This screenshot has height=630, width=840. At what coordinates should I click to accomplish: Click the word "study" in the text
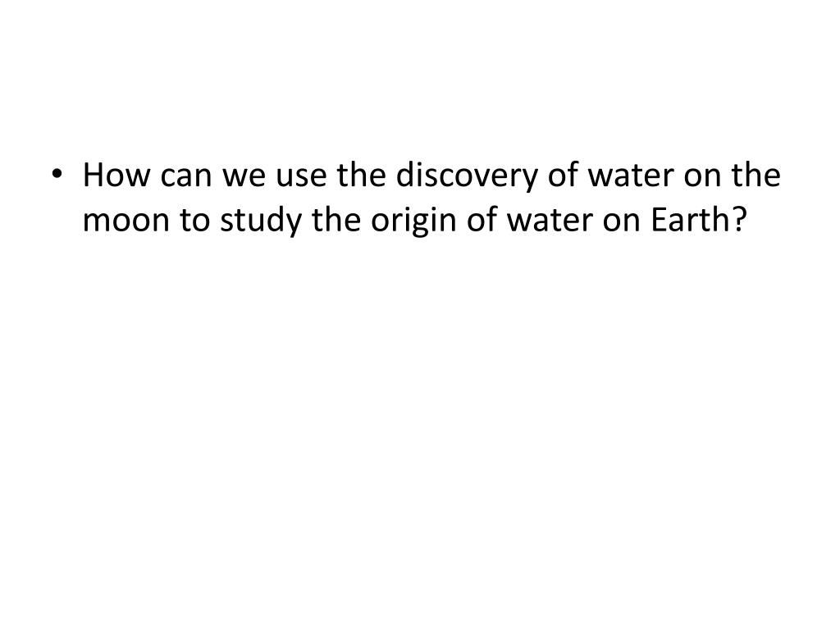pyautogui.click(x=261, y=221)
